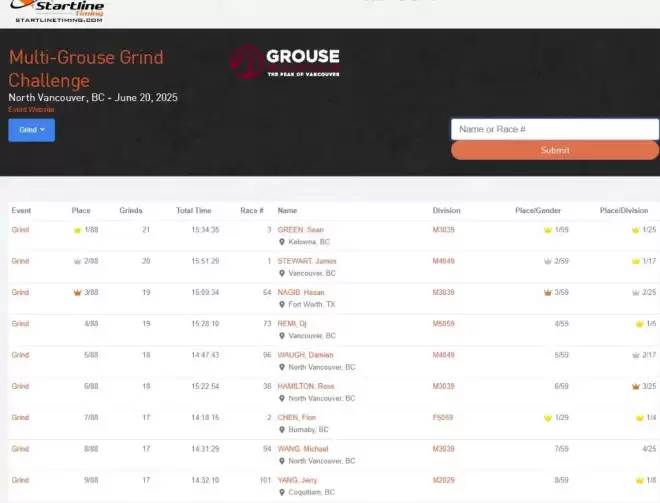
Task: Click the silver crown beside division place 2/25
Action: 636,293
